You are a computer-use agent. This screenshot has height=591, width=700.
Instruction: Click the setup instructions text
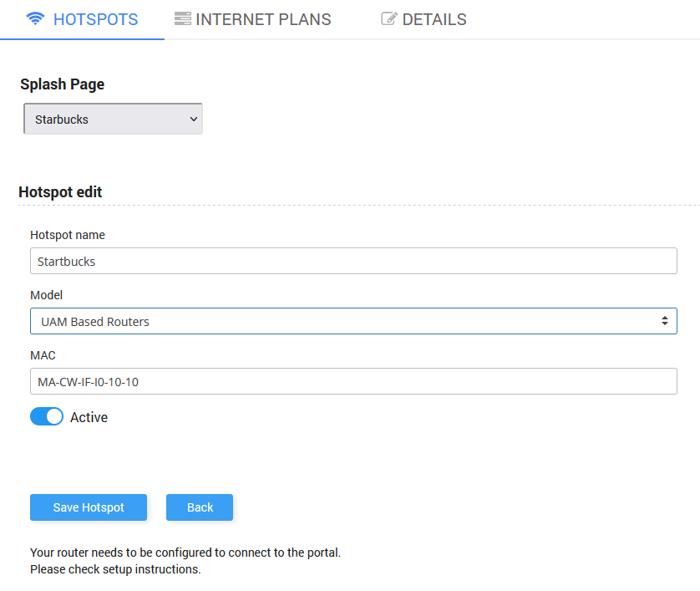[115, 569]
